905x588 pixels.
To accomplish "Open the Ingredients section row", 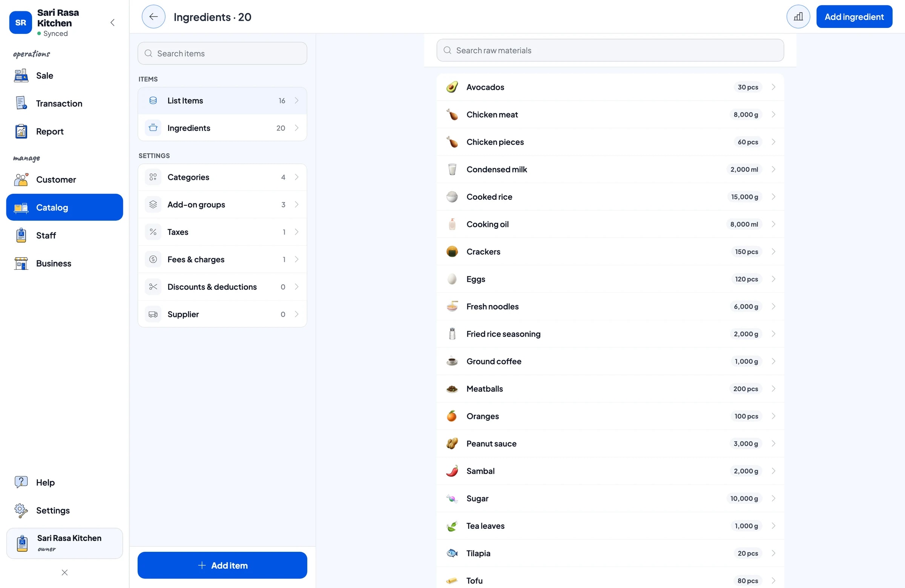I will [222, 128].
